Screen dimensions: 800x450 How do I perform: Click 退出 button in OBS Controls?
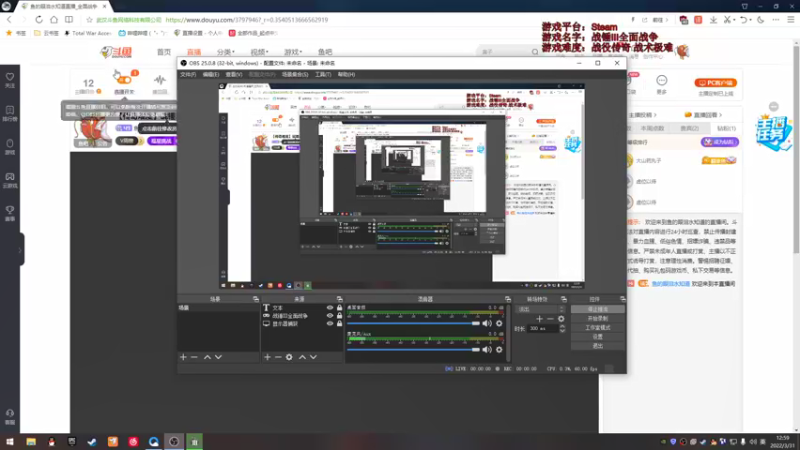click(597, 346)
